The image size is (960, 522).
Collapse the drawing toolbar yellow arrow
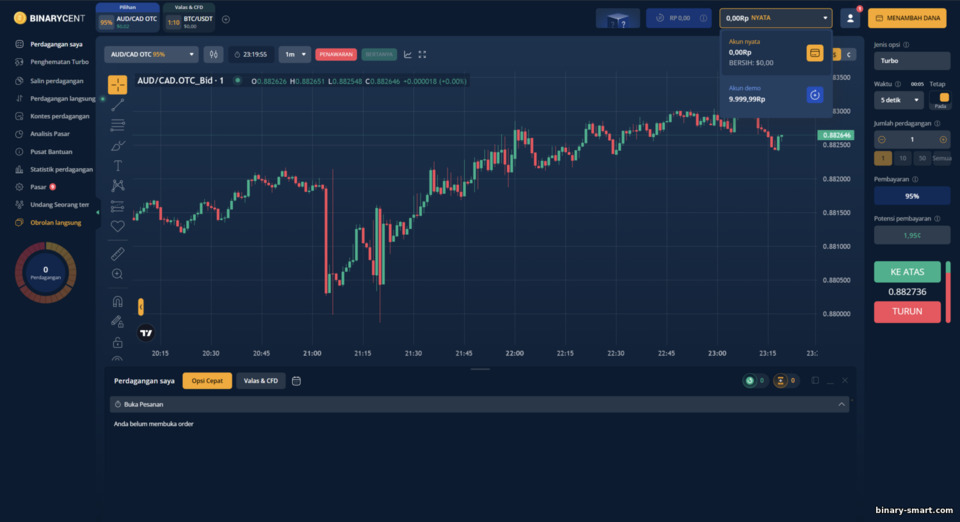pos(141,307)
